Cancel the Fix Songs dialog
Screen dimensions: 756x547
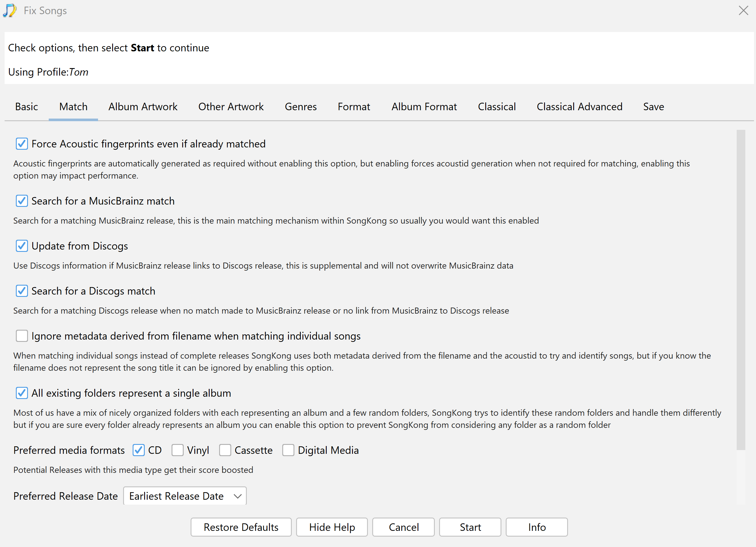coord(403,527)
